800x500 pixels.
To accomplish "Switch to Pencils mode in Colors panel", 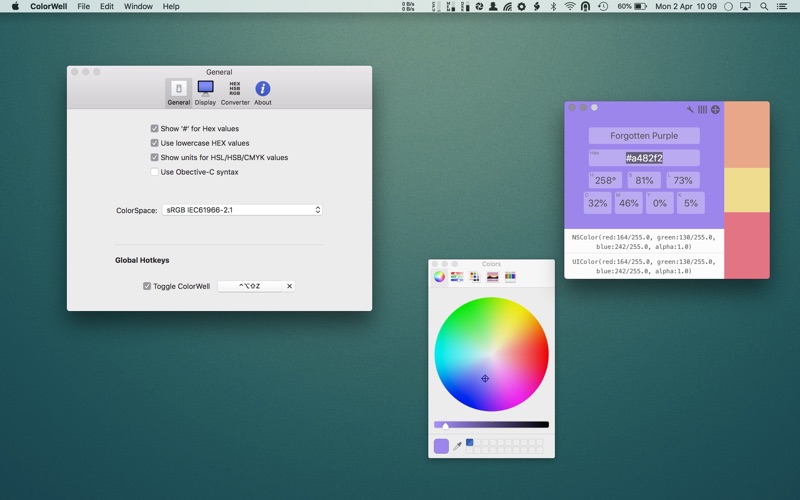I will [x=510, y=277].
